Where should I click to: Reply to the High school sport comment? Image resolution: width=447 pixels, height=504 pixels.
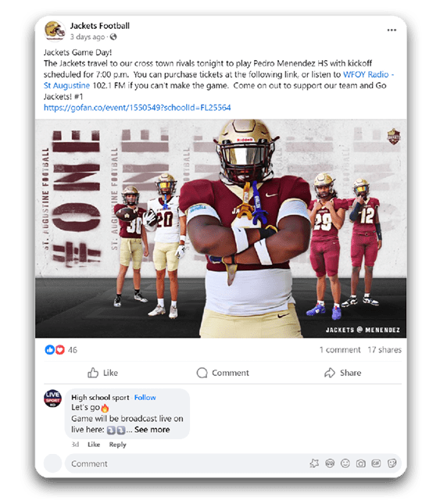click(118, 445)
